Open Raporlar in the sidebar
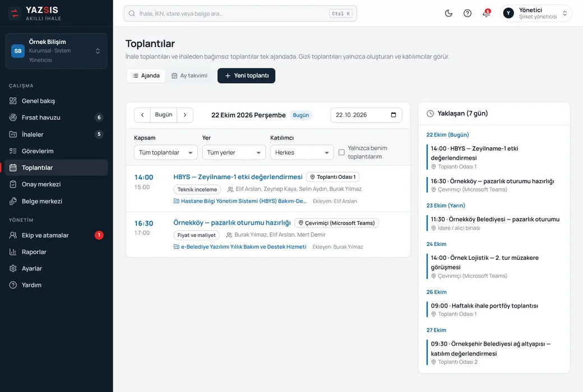 click(x=56, y=252)
